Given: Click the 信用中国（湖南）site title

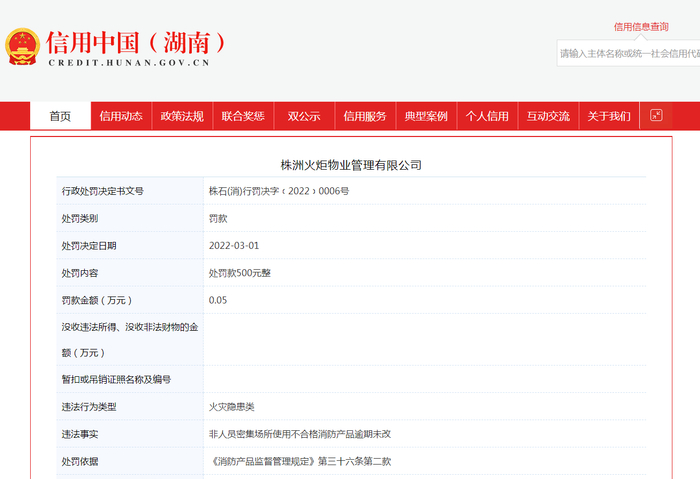Looking at the screenshot, I should tap(136, 43).
